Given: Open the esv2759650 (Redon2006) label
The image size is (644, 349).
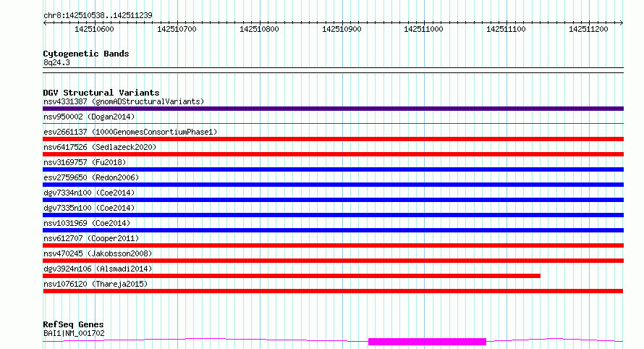Looking at the screenshot, I should [x=91, y=177].
